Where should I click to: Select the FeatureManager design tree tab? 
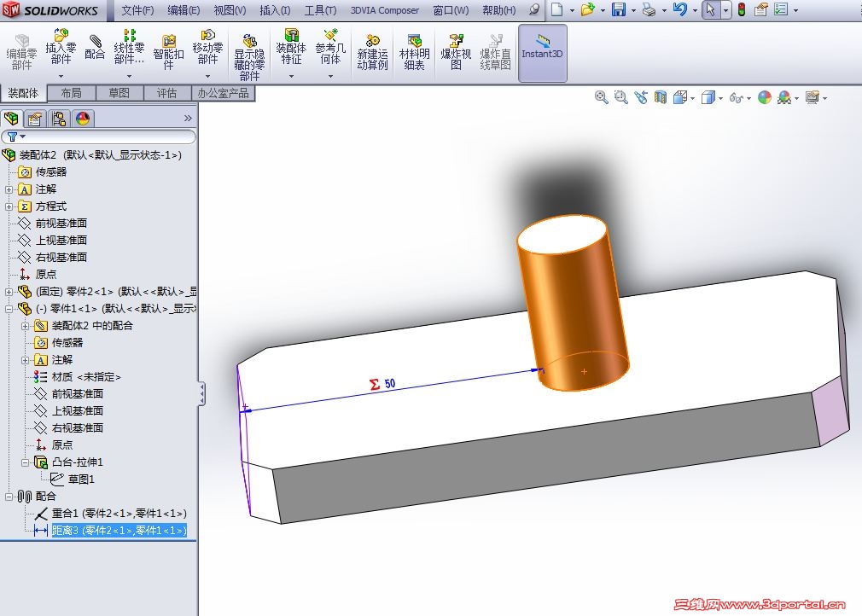coord(12,118)
